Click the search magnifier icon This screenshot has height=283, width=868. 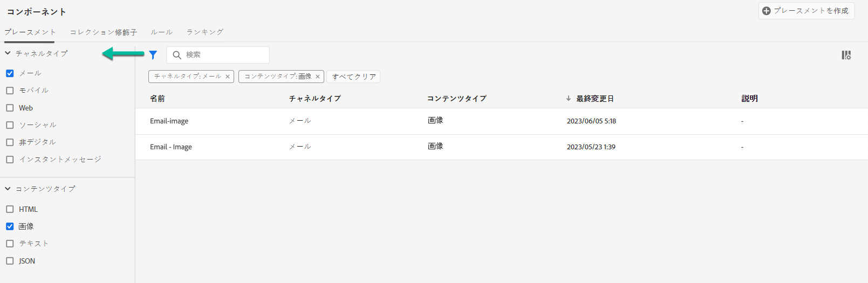(176, 55)
